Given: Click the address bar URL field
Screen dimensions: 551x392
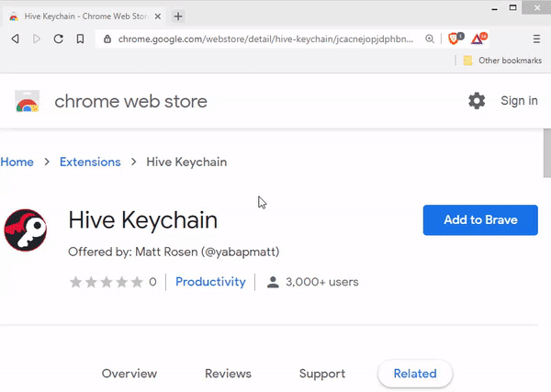Looking at the screenshot, I should coord(266,39).
